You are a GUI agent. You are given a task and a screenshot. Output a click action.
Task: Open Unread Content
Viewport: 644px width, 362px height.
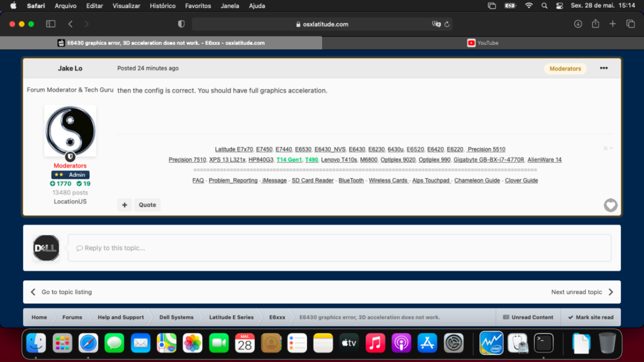(528, 317)
